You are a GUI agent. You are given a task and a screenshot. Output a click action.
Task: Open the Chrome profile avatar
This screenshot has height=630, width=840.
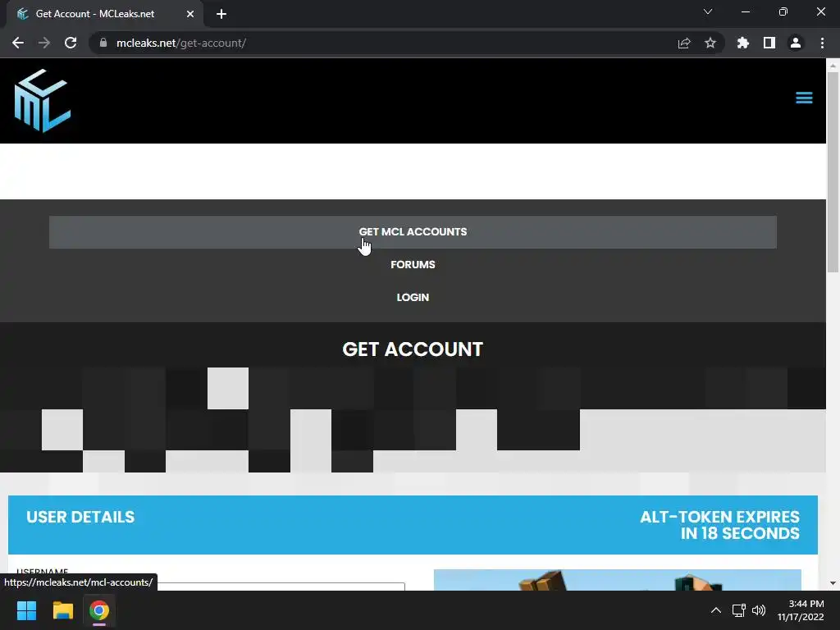[796, 43]
